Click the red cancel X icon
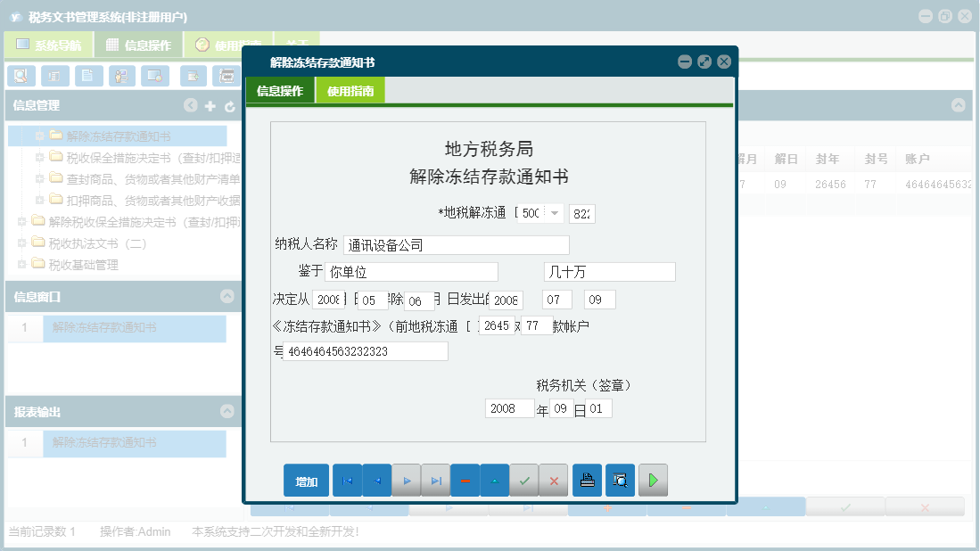The width and height of the screenshot is (980, 551). tap(554, 480)
